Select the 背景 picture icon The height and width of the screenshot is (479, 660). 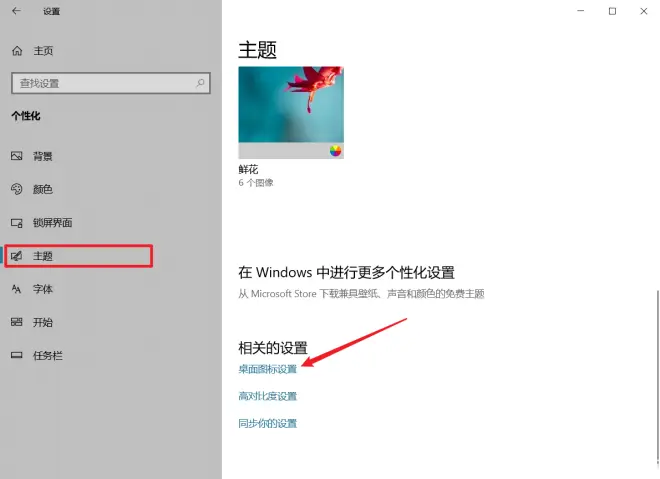point(16,156)
